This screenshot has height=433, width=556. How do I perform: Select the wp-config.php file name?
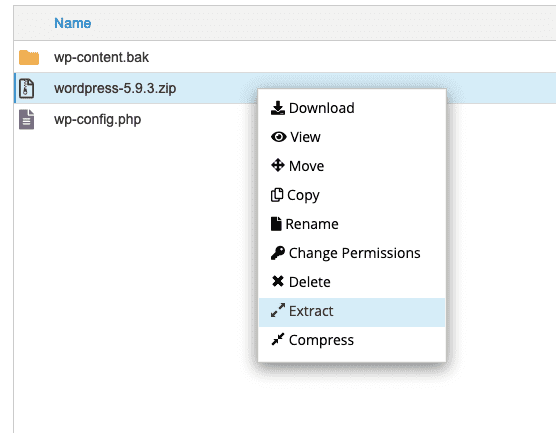click(x=98, y=120)
